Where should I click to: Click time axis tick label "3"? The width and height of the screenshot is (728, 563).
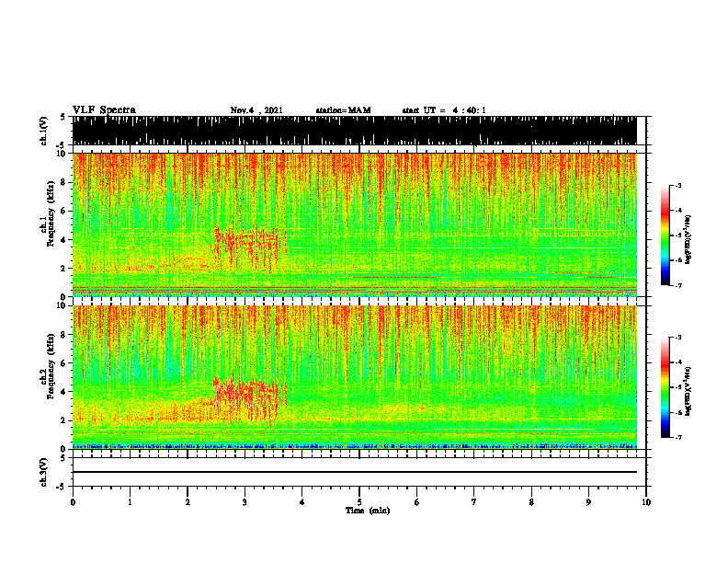point(245,502)
